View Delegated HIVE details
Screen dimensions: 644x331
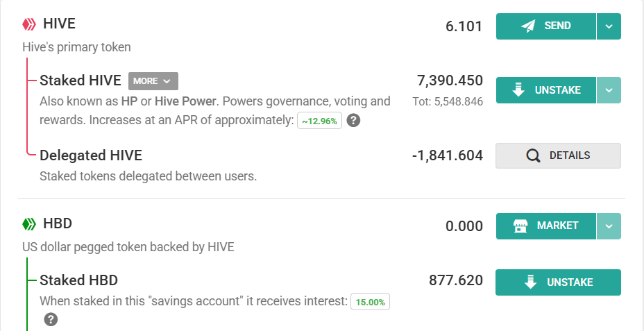point(558,155)
